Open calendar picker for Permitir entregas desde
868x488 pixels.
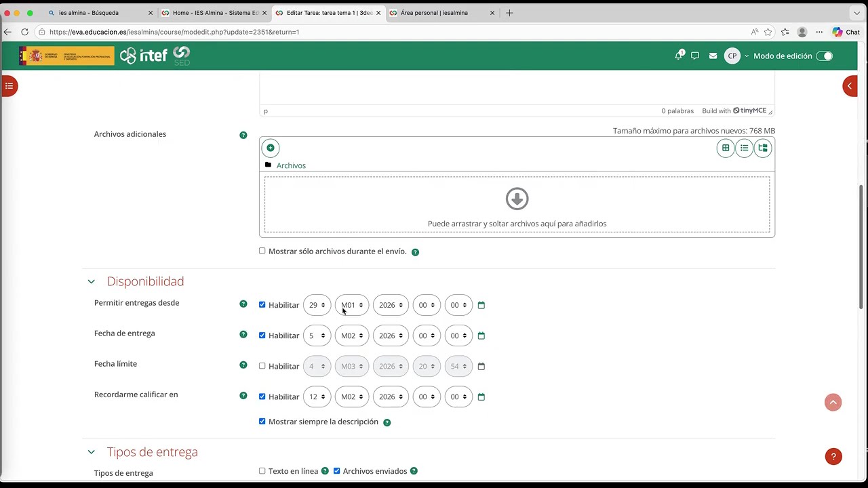click(481, 305)
